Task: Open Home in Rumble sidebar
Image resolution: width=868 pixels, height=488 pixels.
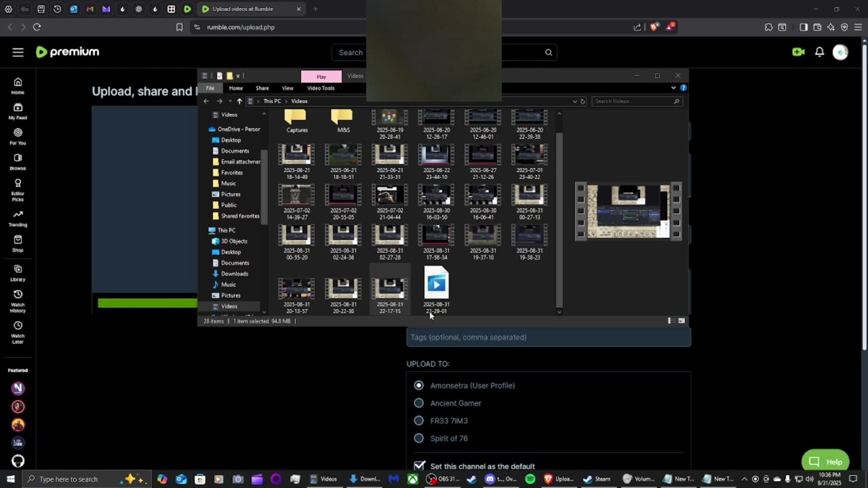Action: (x=18, y=86)
